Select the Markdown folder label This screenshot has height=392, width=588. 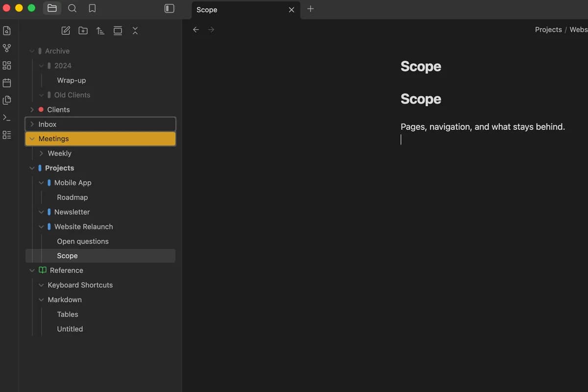[x=65, y=300]
